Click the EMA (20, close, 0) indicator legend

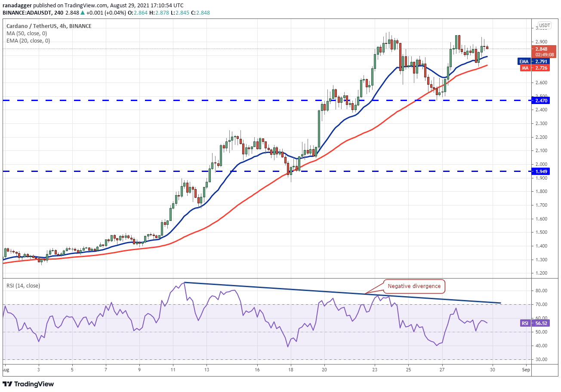(28, 41)
